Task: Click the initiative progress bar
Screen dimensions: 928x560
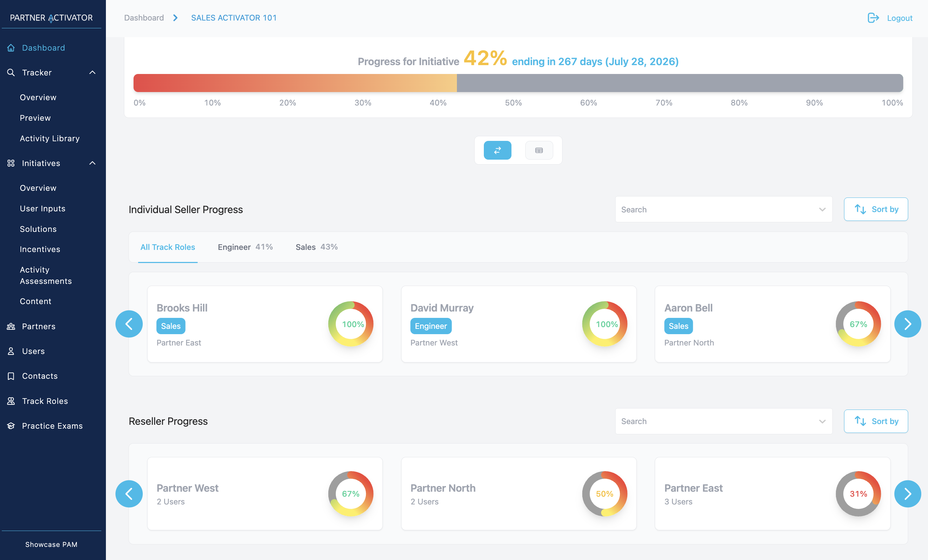Action: click(518, 83)
